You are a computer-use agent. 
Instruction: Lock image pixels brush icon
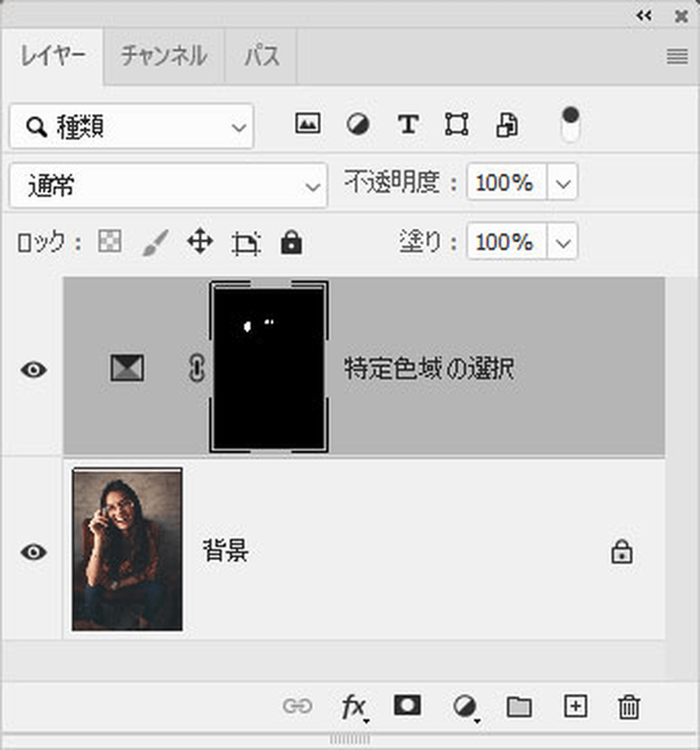(156, 242)
